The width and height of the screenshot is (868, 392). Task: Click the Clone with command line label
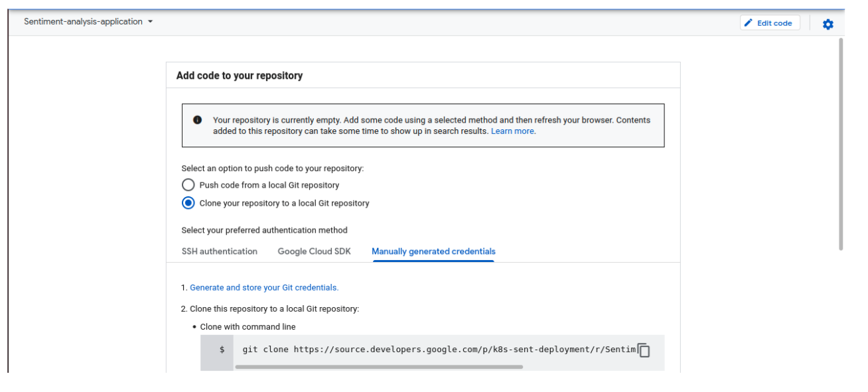tap(248, 327)
